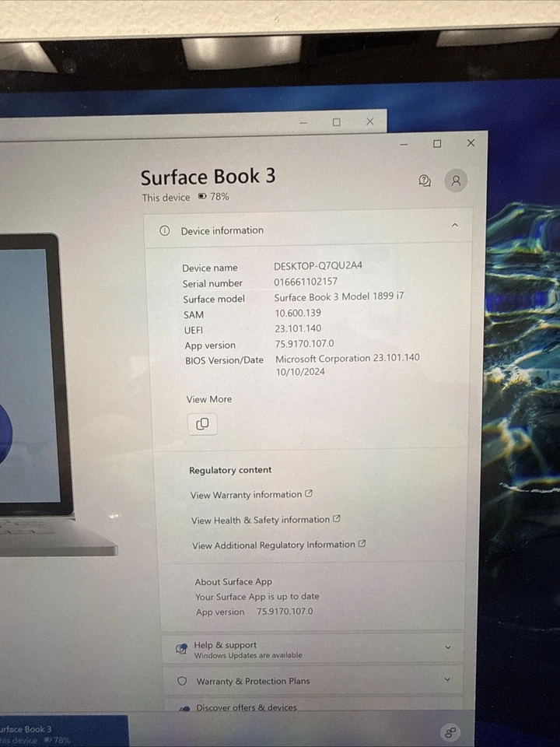Expand the Help & support section
The height and width of the screenshot is (747, 560).
[448, 647]
